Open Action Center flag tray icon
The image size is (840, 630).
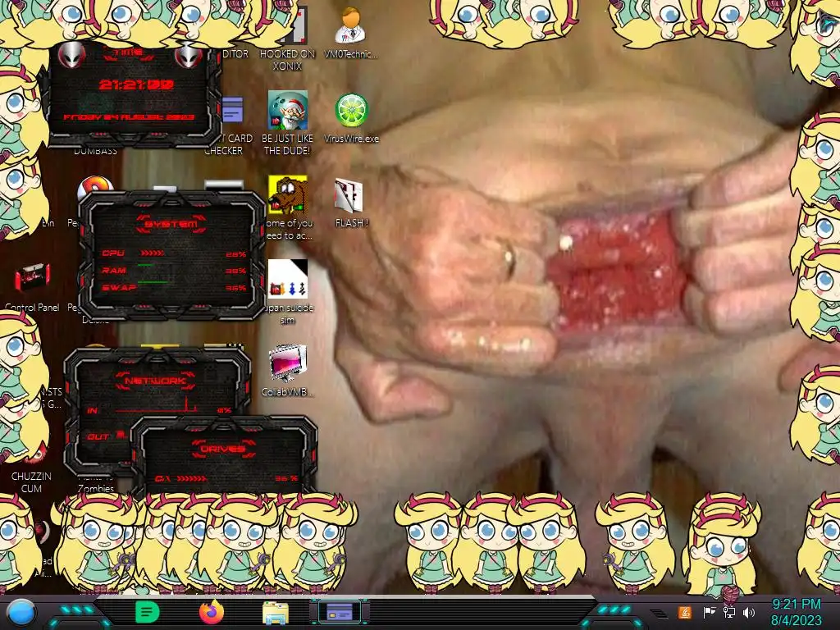click(710, 612)
